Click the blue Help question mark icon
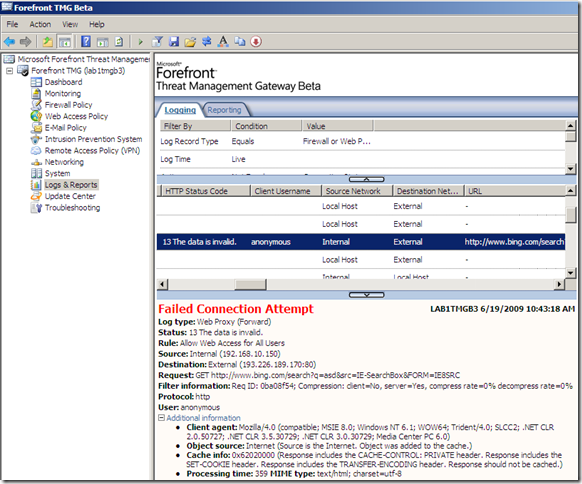582x484 pixels. (86, 42)
